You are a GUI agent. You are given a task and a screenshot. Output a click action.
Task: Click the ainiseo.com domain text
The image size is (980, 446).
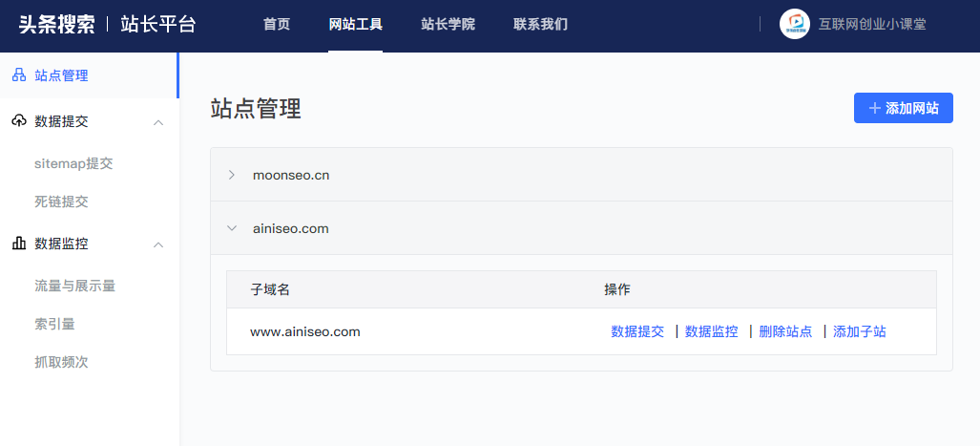pos(291,228)
